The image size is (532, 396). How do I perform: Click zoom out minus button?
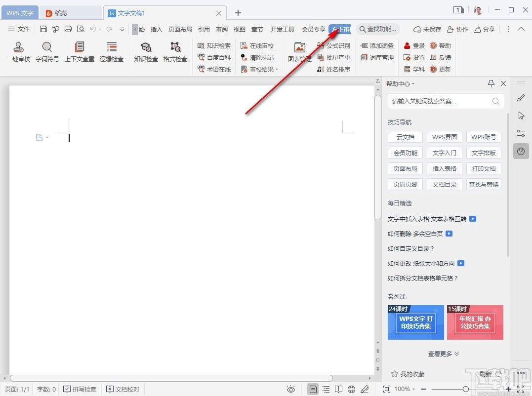(x=423, y=389)
